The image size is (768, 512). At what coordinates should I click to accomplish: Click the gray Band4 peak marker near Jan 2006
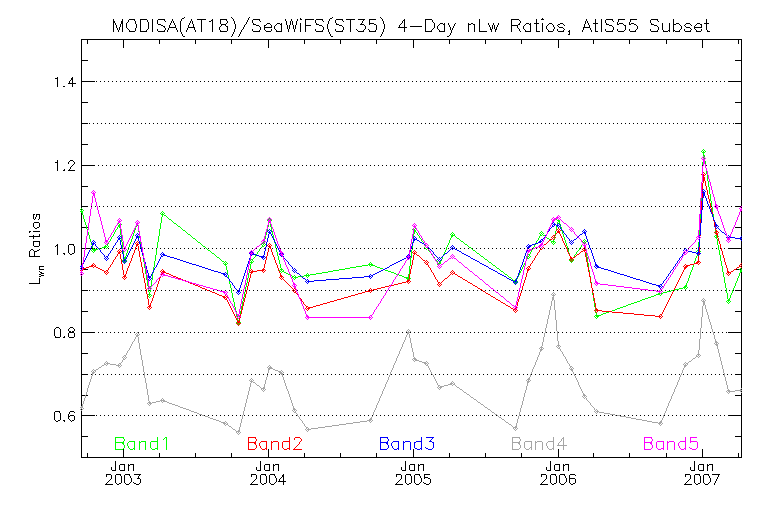pos(553,295)
